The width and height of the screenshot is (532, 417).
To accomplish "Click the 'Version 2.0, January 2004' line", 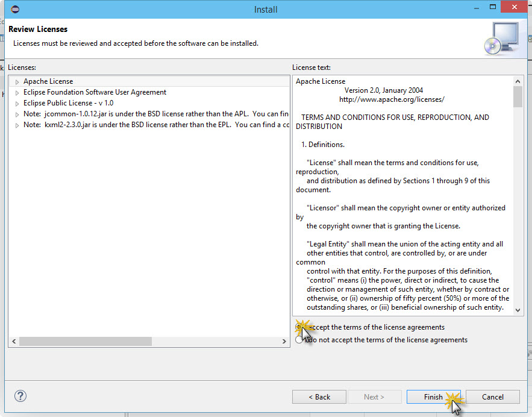I will coord(384,90).
